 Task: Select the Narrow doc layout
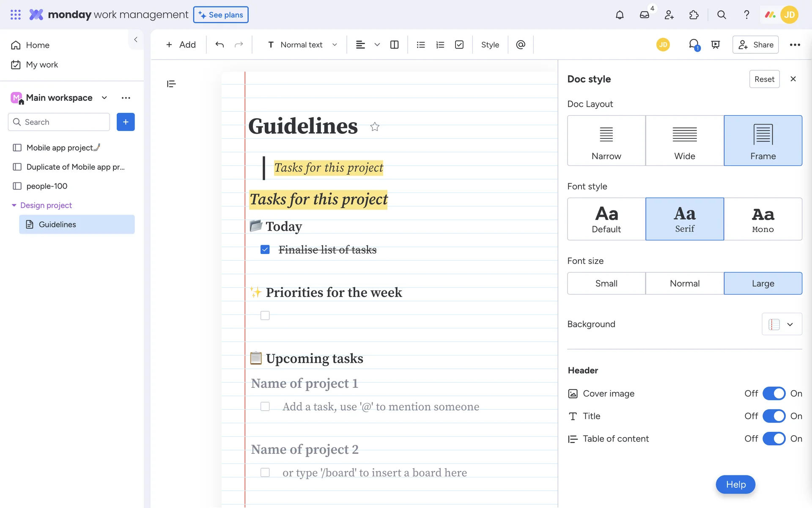(606, 141)
